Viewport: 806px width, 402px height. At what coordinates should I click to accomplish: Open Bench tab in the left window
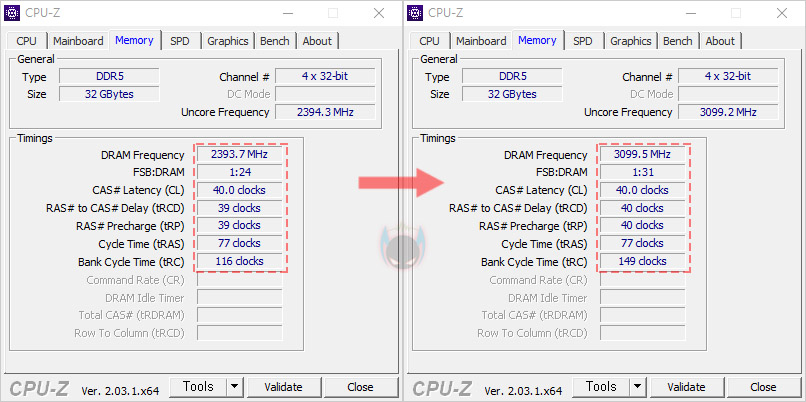coord(274,41)
